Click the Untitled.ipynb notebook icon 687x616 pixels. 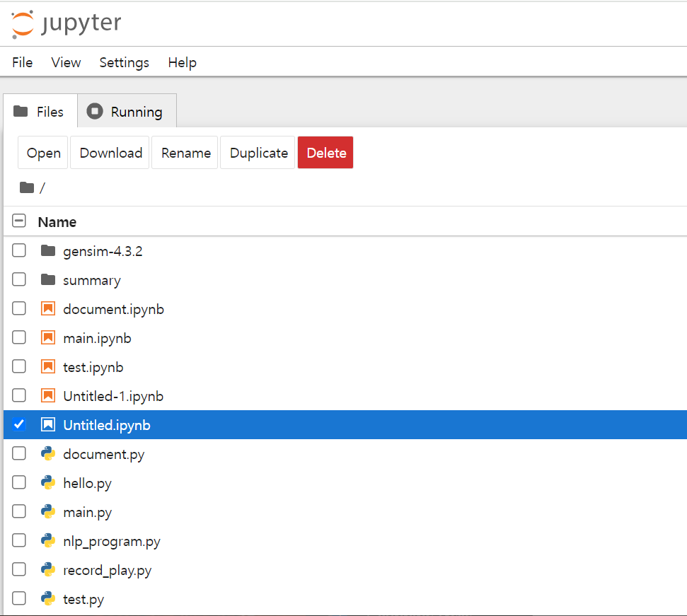tap(47, 424)
